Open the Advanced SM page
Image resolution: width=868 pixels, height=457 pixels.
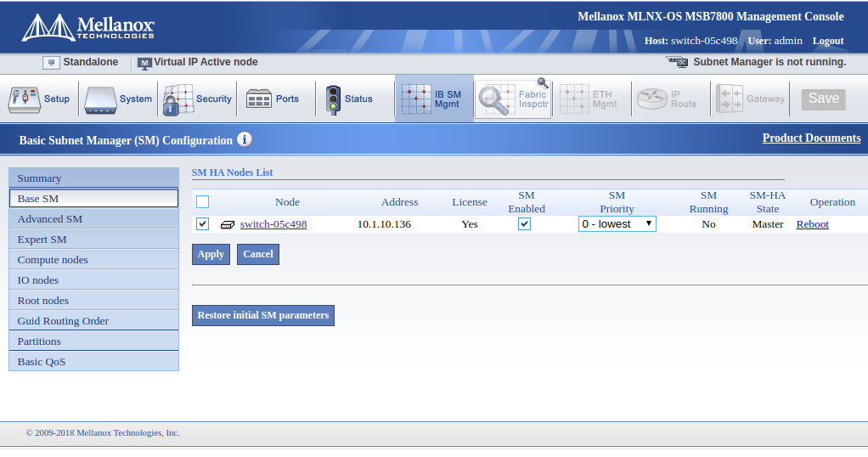tap(94, 219)
